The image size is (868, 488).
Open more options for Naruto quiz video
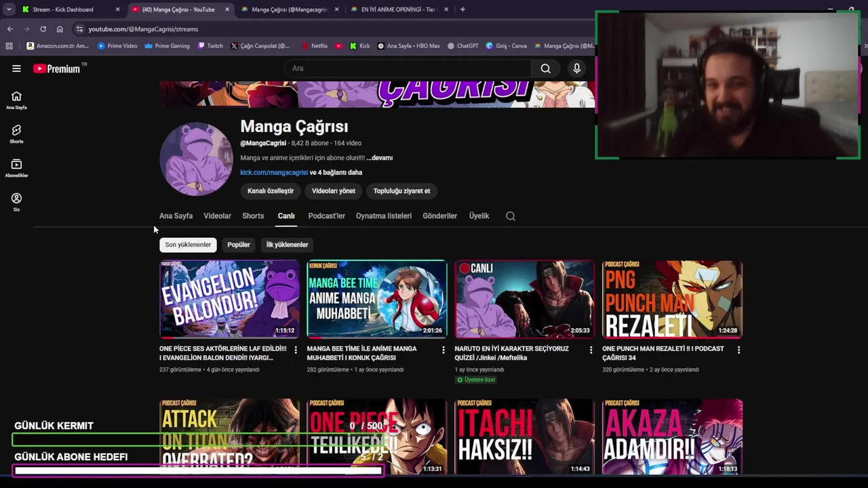591,350
